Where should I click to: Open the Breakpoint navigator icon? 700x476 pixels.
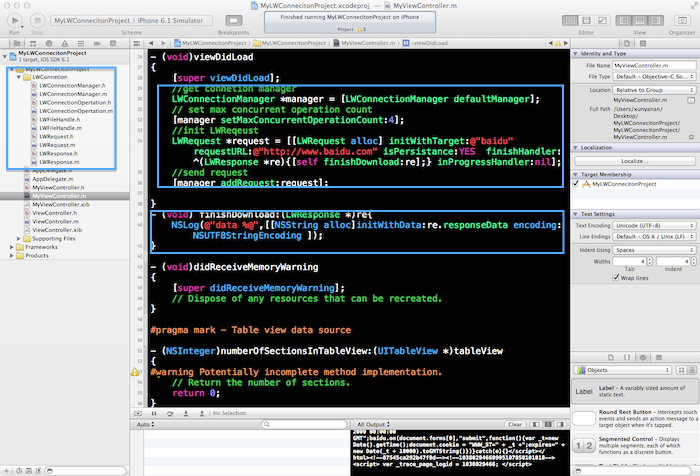tap(97, 43)
